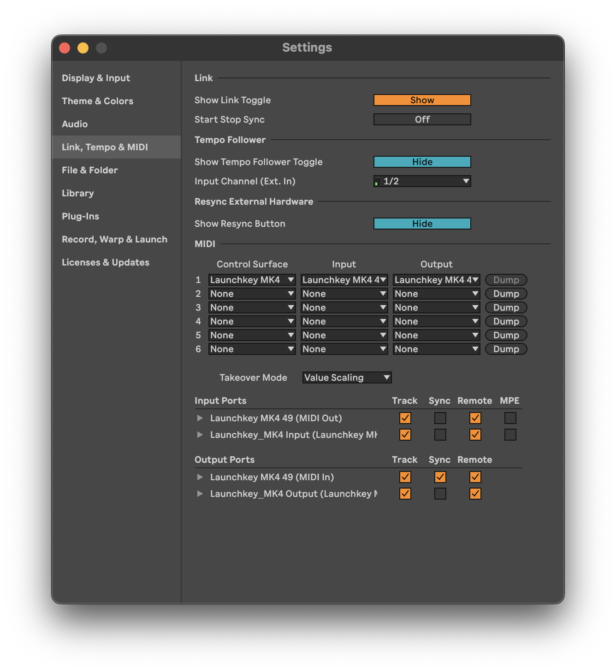Select the Link, Tempo & MIDI tab
Screen dimensions: 616x672
116,147
